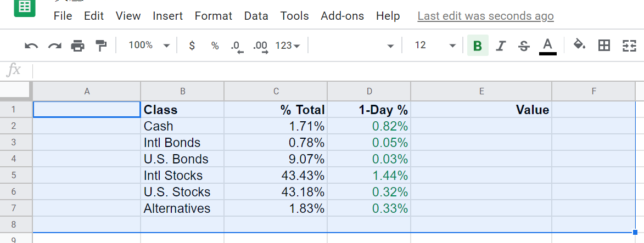Open the Google Sheets home icon
This screenshot has width=644, height=243.
pyautogui.click(x=24, y=8)
